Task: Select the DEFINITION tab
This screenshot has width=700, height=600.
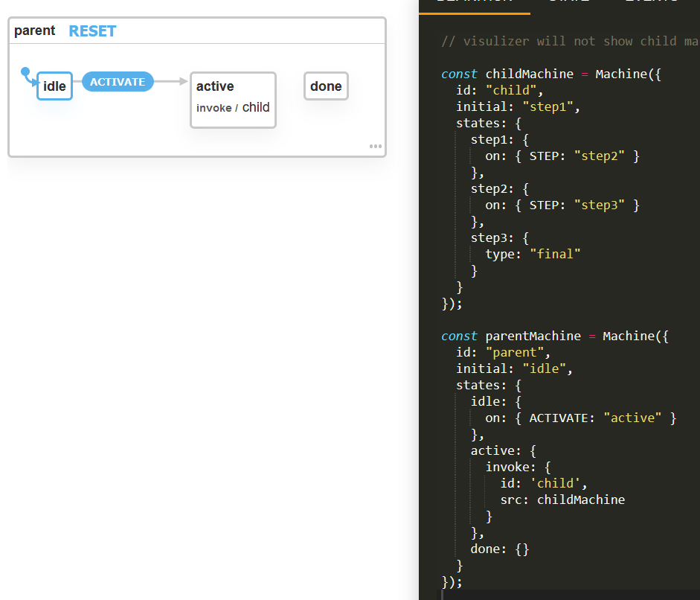Action: point(474,2)
